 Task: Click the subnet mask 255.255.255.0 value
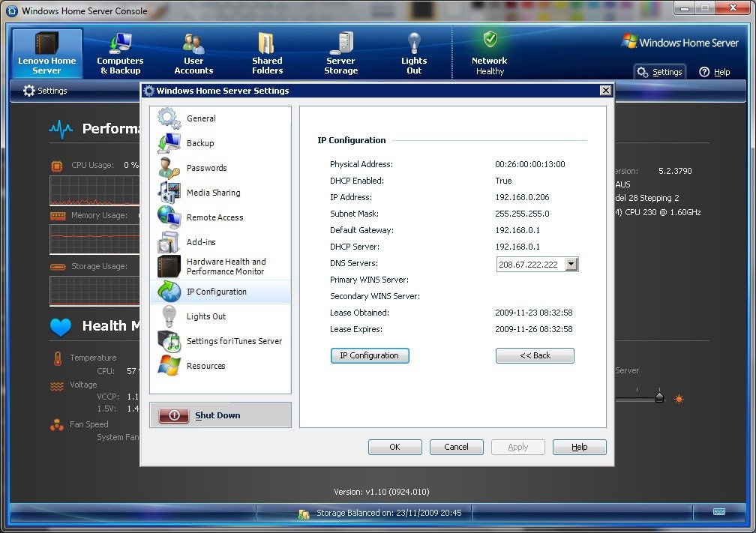(x=522, y=214)
